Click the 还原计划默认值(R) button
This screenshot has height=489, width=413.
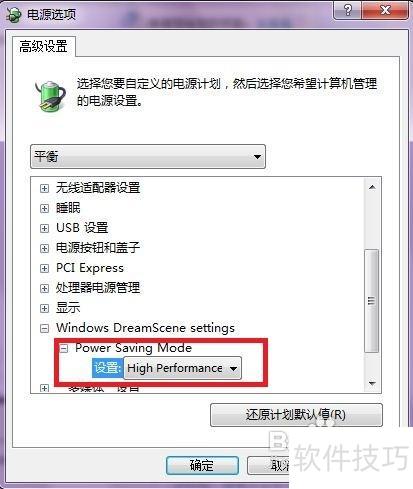(296, 415)
